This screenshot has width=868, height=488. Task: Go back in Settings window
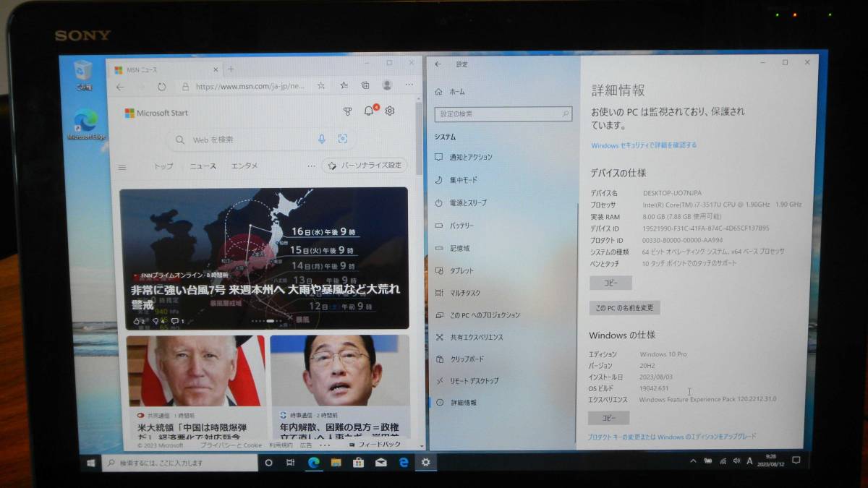[438, 64]
